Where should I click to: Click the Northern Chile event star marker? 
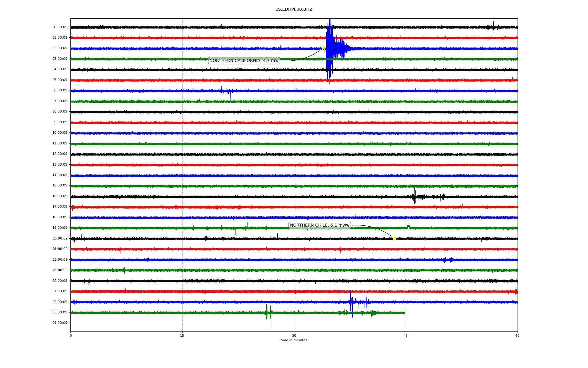point(394,238)
